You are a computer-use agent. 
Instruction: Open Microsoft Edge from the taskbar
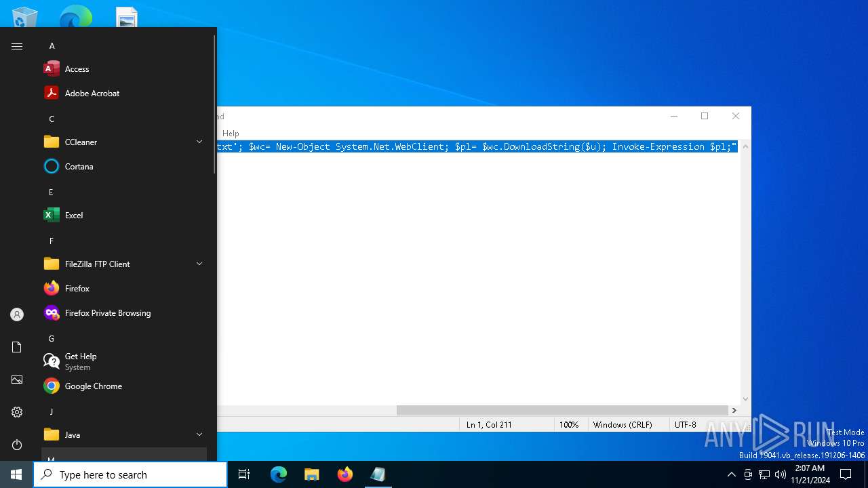coord(279,474)
